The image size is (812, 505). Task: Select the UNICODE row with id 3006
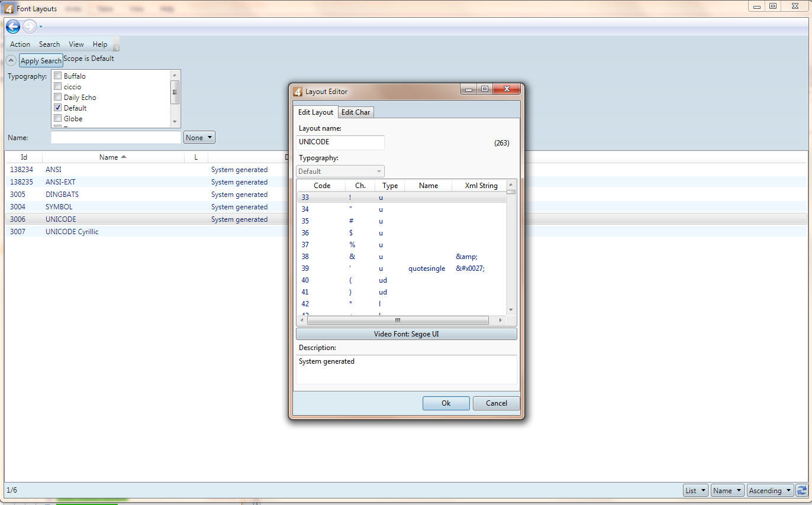tap(407, 219)
